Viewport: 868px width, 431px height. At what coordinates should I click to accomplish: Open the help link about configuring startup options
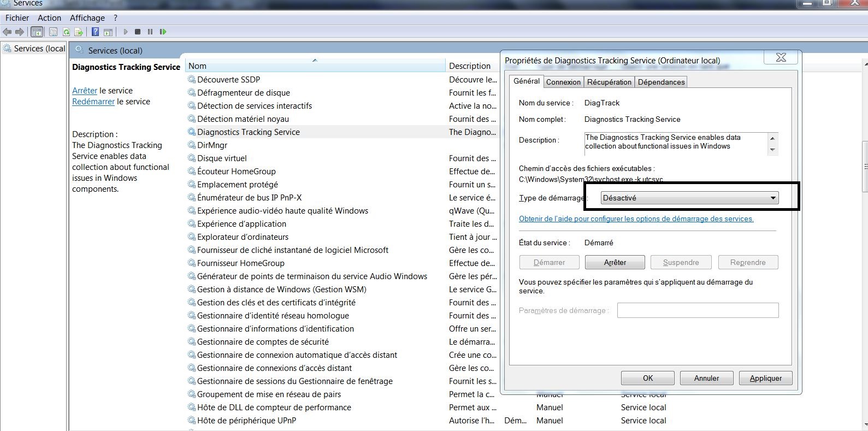click(x=636, y=219)
